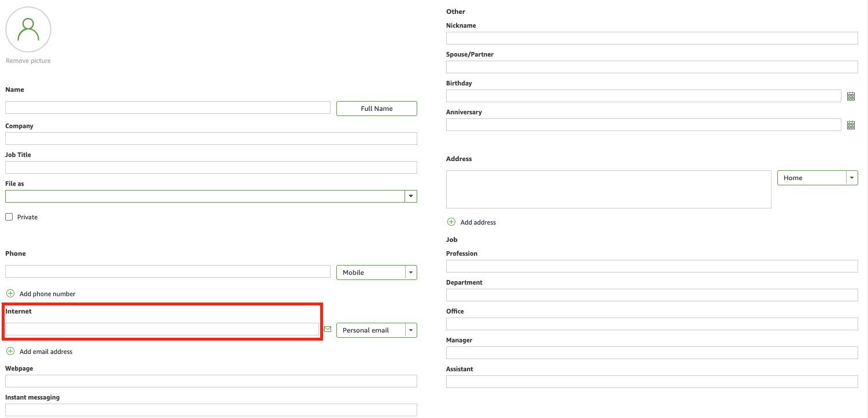This screenshot has width=868, height=418.
Task: Focus the Company input field
Action: pos(211,139)
